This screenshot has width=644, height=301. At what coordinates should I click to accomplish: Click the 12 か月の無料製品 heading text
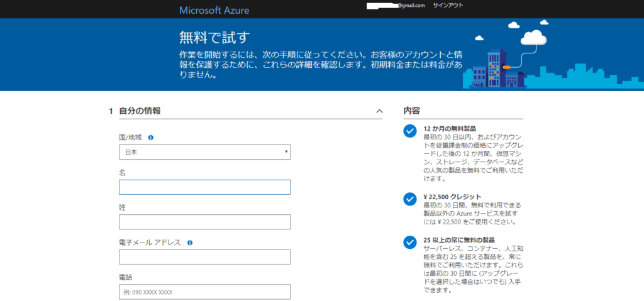[x=450, y=129]
